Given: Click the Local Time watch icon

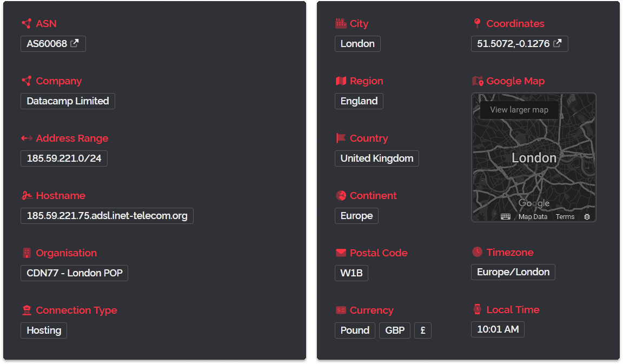Looking at the screenshot, I should 477,309.
